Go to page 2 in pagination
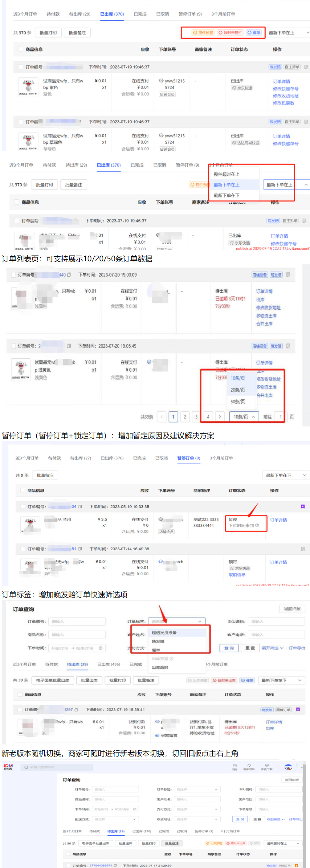The image size is (310, 868). click(x=185, y=417)
